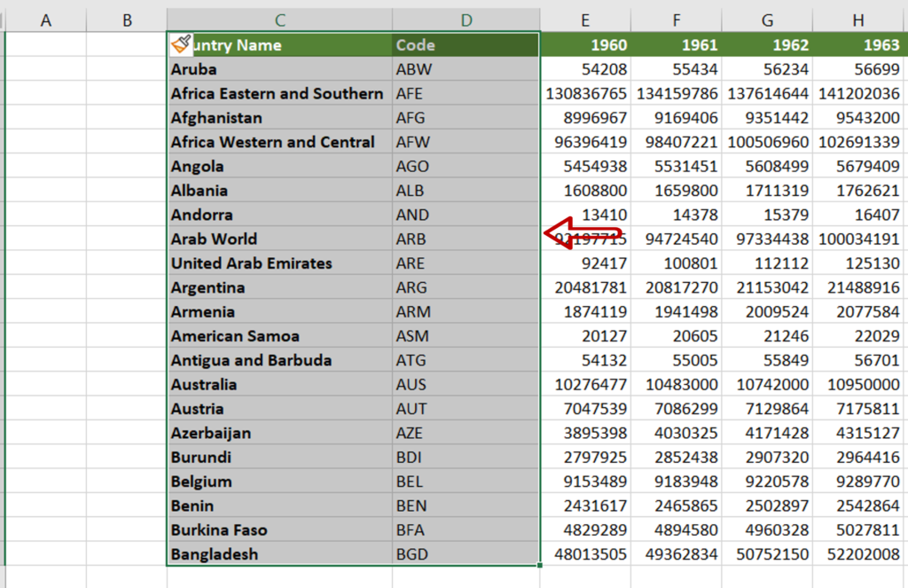Click cell with value 130836765

coord(585,93)
